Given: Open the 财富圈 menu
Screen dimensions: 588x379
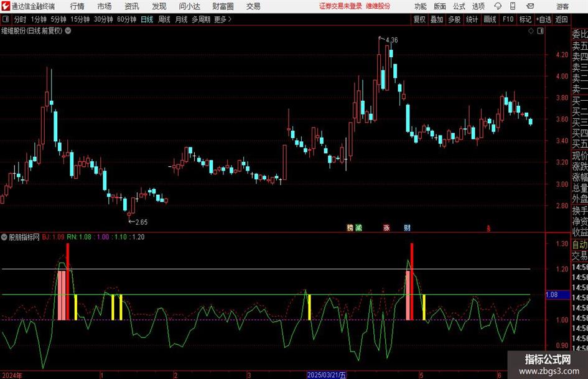Looking at the screenshot, I should tap(223, 6).
